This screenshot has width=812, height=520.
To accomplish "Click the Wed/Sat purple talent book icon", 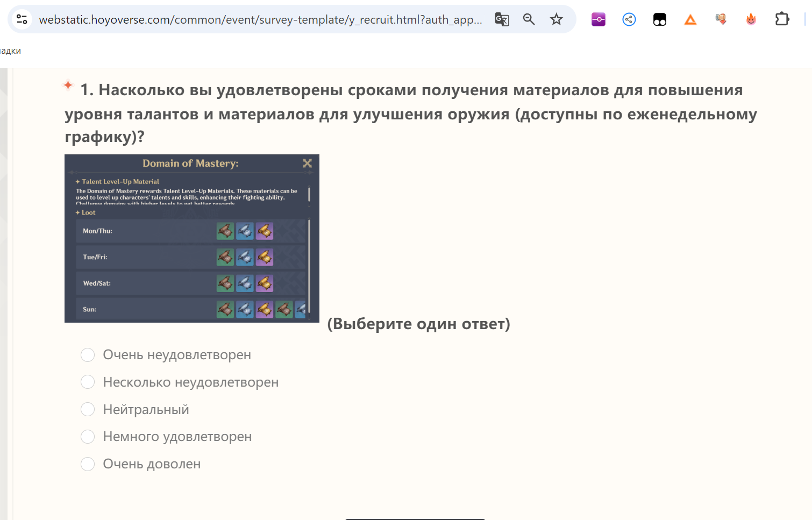I will 265,283.
